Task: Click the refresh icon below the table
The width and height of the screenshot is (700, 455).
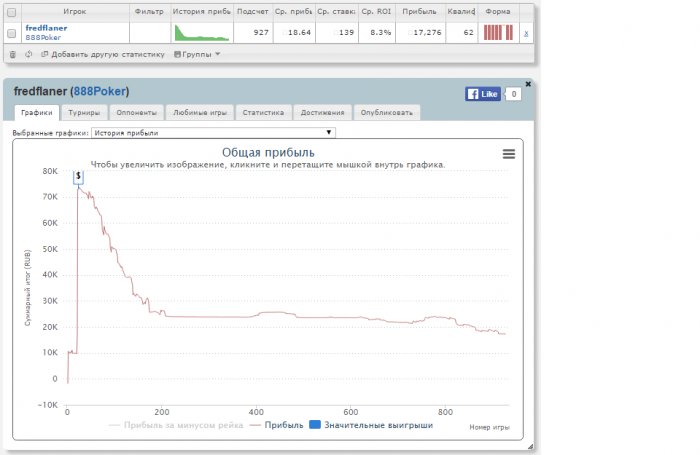Action: tap(29, 54)
